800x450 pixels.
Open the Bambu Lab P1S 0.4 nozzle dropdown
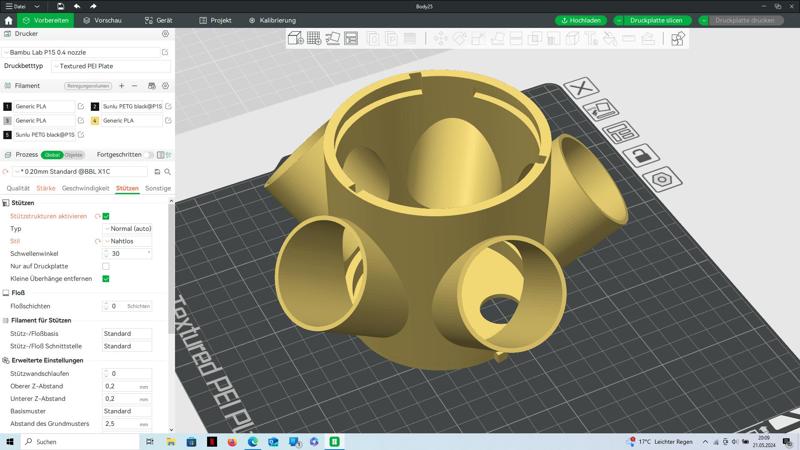coord(82,52)
